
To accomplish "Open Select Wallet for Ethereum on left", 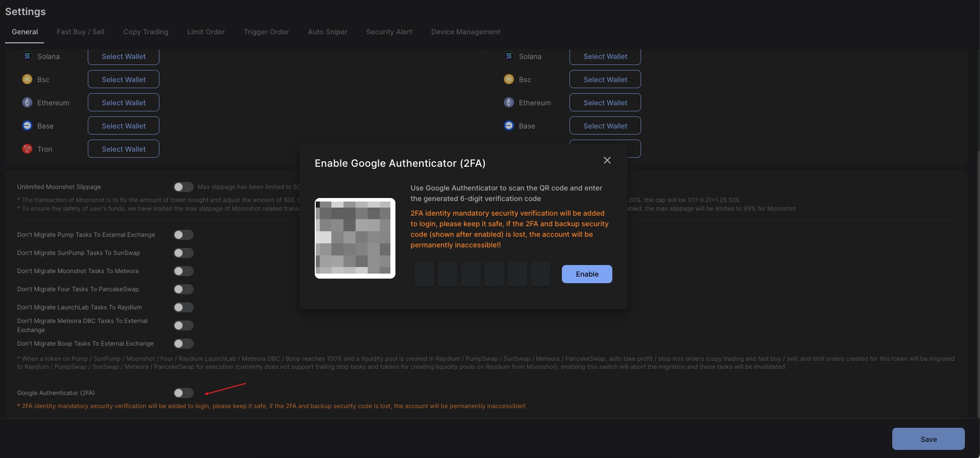I will (124, 102).
